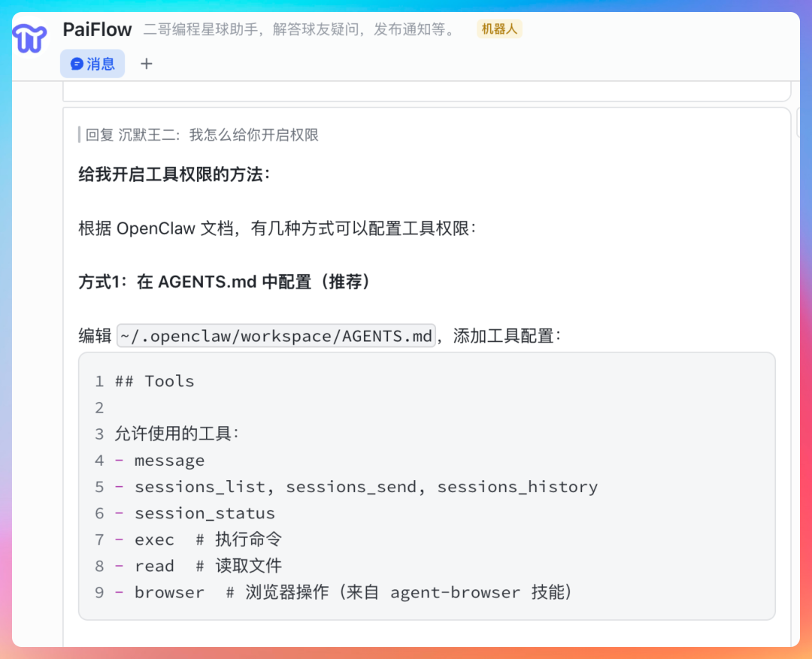Click the quote bar beside 回复 沉默王二
812x659 pixels.
(x=80, y=135)
